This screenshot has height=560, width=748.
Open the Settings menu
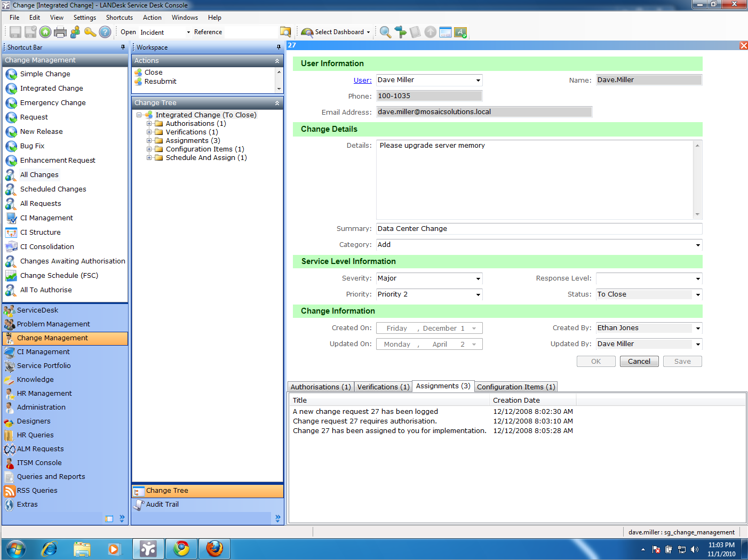[x=85, y=18]
